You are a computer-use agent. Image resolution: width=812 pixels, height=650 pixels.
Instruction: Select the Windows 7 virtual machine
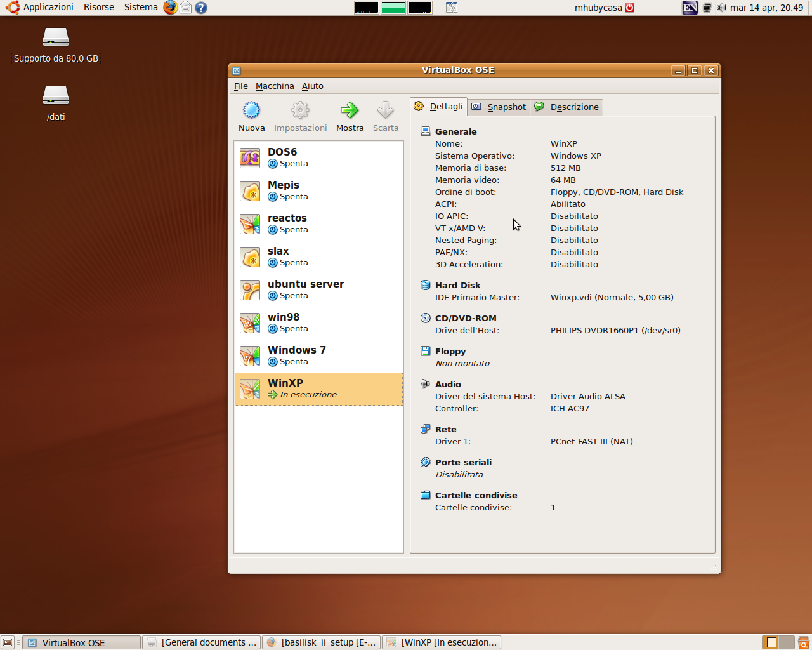[x=318, y=355]
